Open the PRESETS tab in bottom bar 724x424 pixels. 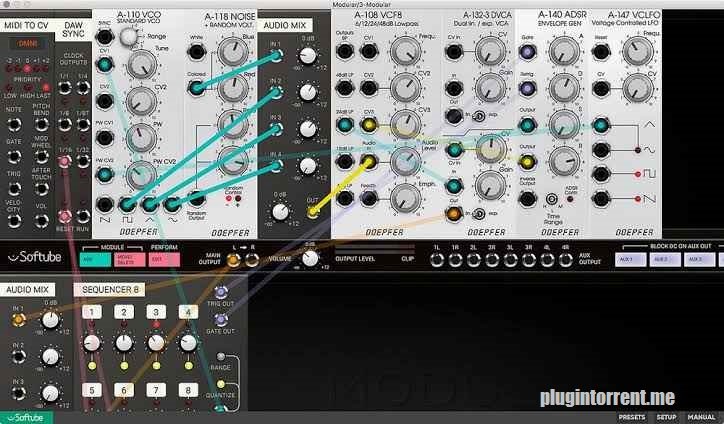coord(632,417)
